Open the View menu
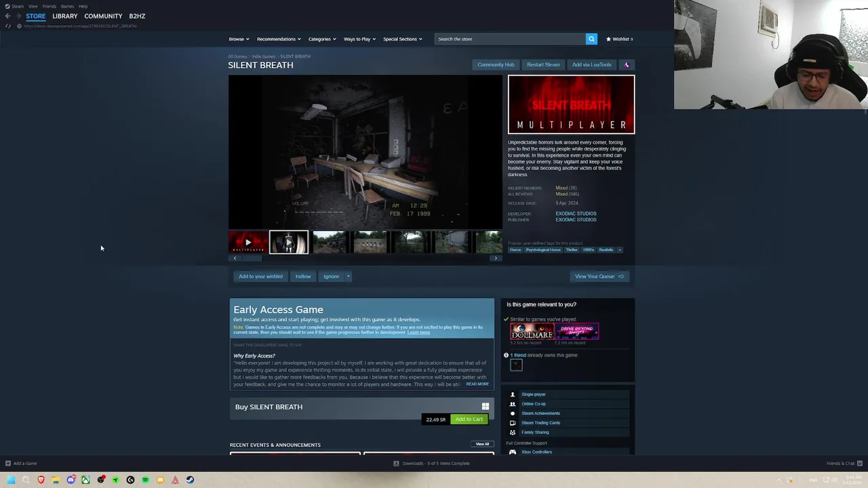868x488 pixels. click(33, 6)
